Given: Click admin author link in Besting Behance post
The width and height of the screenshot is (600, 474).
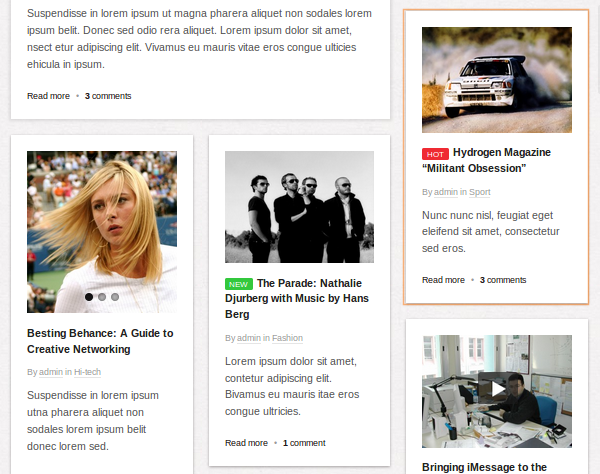Looking at the screenshot, I should (51, 372).
